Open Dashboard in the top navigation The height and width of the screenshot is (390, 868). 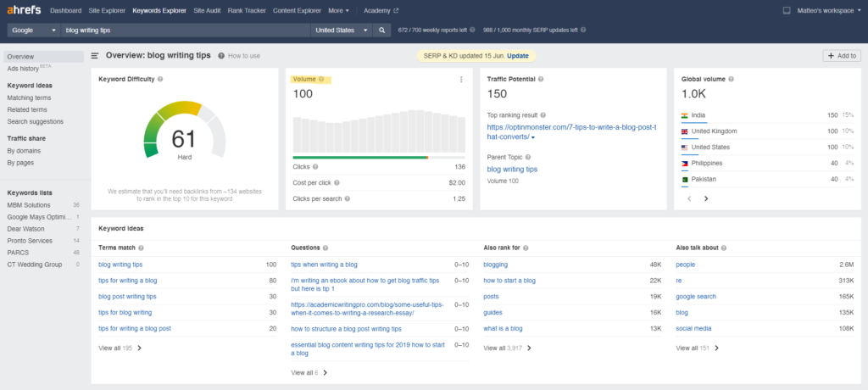(65, 10)
